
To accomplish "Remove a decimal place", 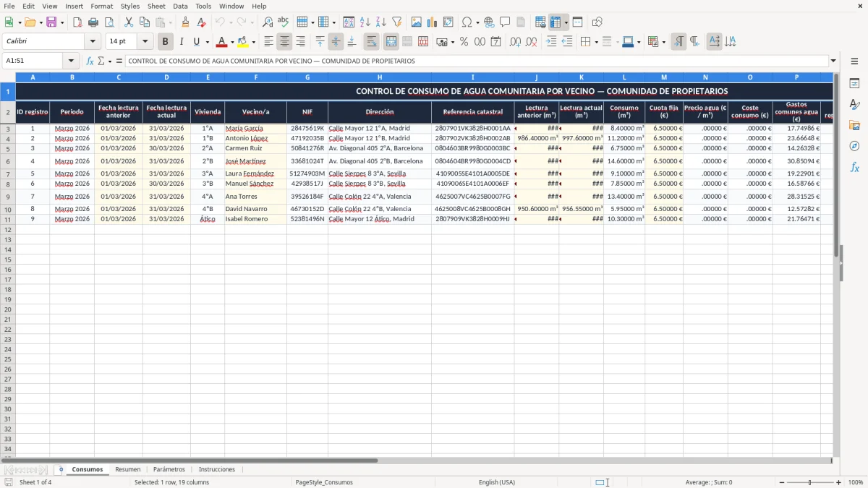I will tap(532, 42).
